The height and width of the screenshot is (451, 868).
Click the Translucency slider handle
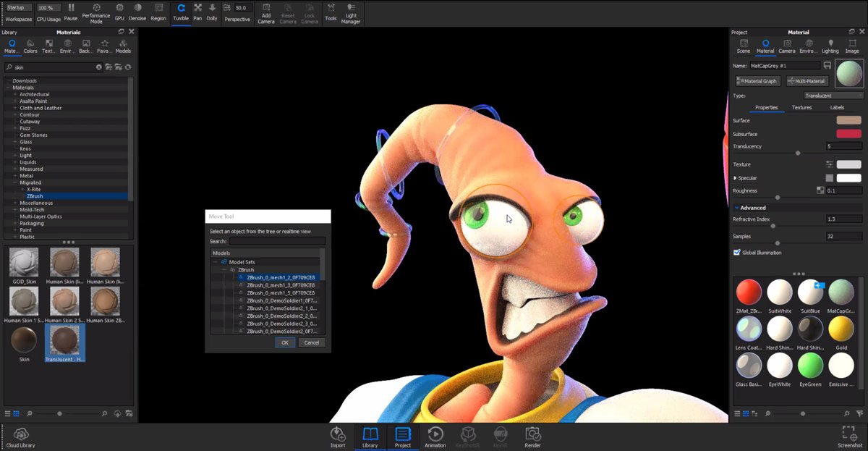click(798, 153)
